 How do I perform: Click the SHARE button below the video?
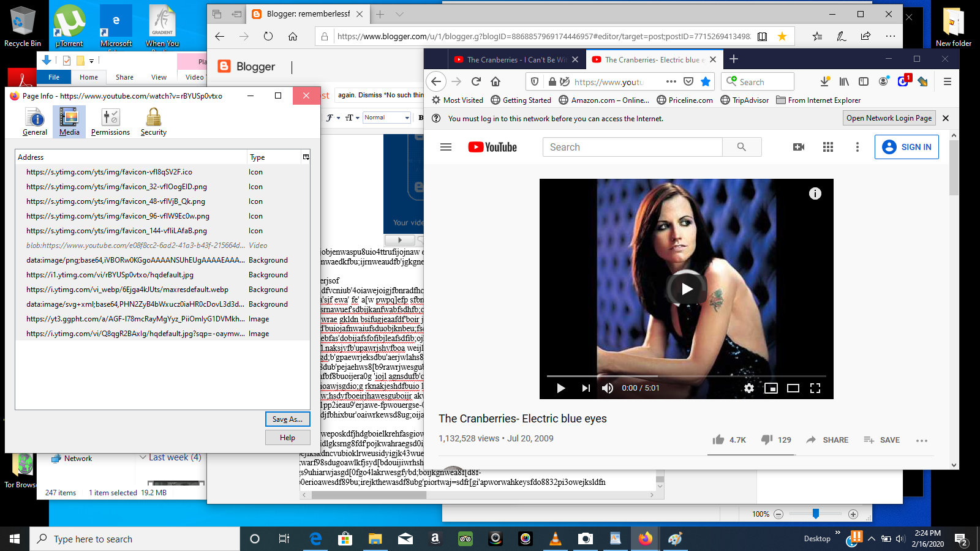(x=827, y=440)
